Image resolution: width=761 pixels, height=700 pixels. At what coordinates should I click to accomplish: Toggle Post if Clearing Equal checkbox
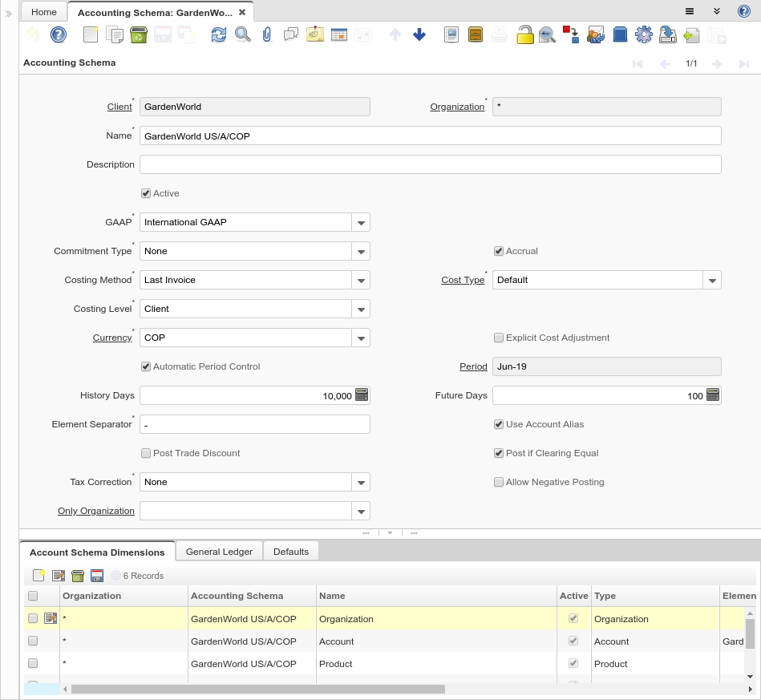click(499, 453)
